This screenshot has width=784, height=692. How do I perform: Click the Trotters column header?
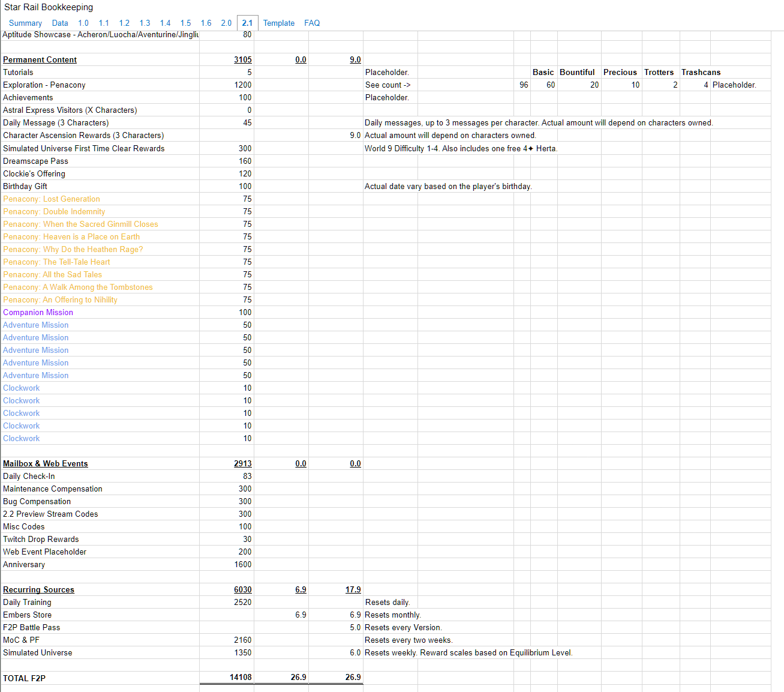(x=659, y=72)
